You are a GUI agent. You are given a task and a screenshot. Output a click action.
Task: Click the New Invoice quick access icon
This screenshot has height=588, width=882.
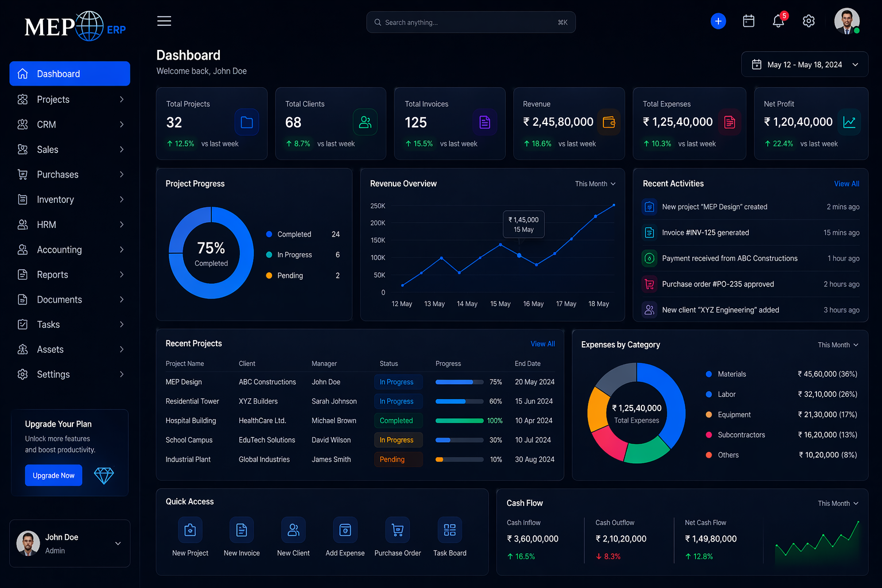[x=242, y=530]
